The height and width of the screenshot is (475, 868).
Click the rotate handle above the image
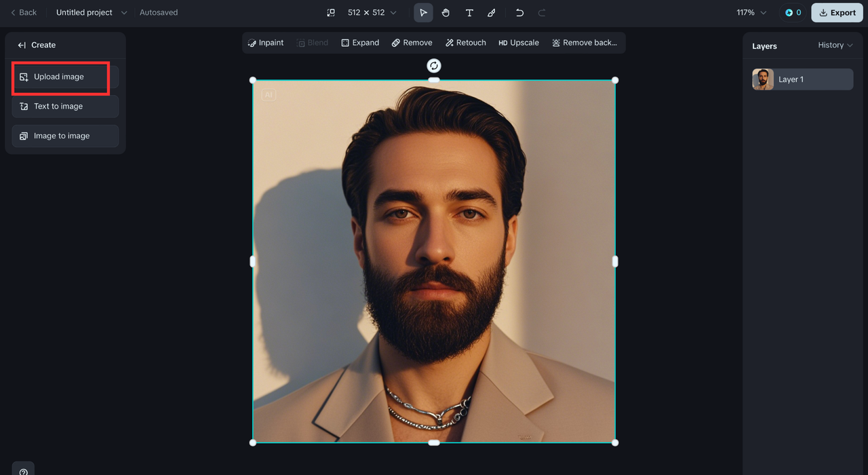[x=434, y=65]
